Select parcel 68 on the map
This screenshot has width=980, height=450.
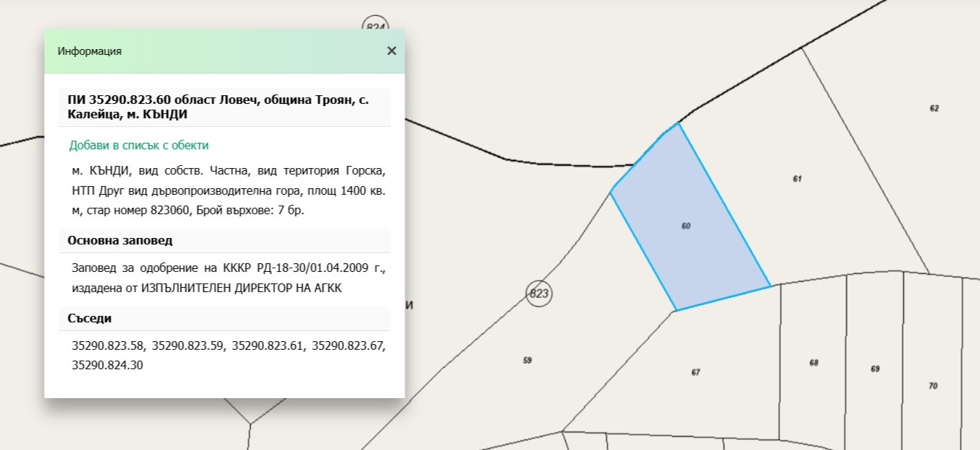[x=813, y=363]
